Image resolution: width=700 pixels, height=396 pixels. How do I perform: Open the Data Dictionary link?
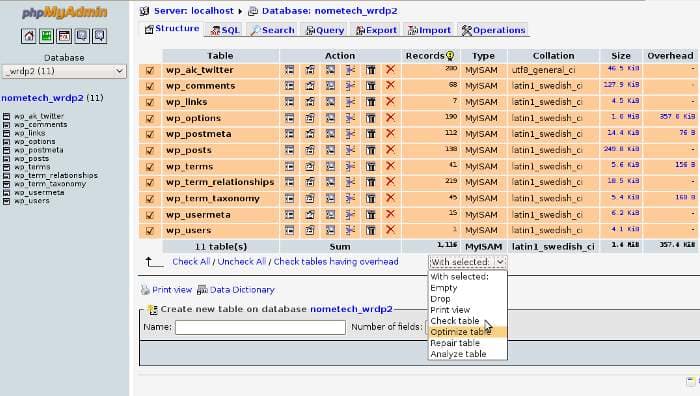[242, 290]
